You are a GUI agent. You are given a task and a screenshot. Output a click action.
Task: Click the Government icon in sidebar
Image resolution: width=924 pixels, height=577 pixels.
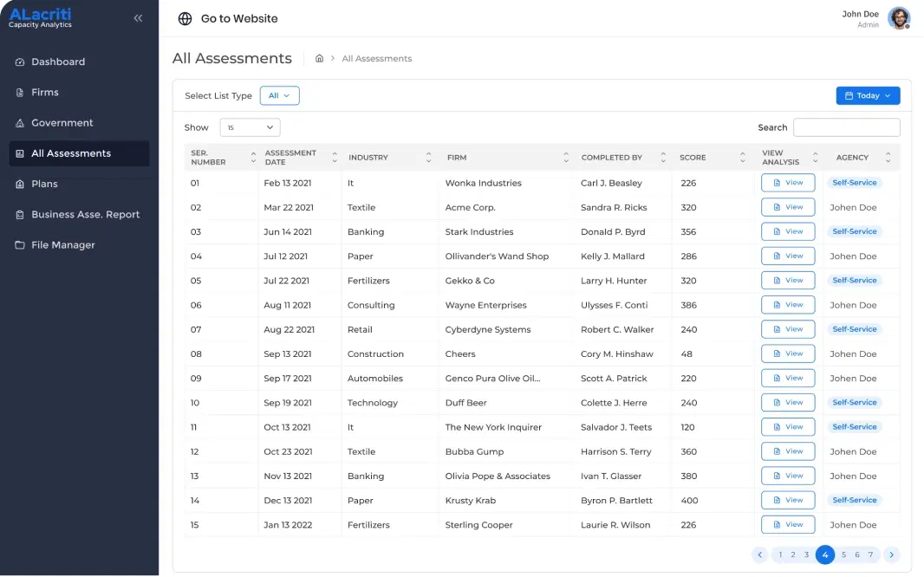click(20, 123)
